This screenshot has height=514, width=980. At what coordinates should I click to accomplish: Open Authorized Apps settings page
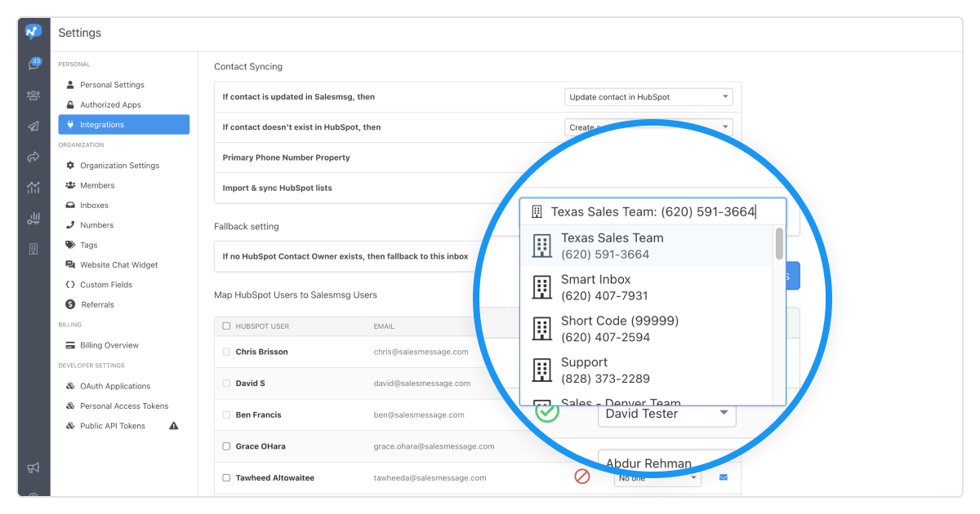[x=110, y=104]
